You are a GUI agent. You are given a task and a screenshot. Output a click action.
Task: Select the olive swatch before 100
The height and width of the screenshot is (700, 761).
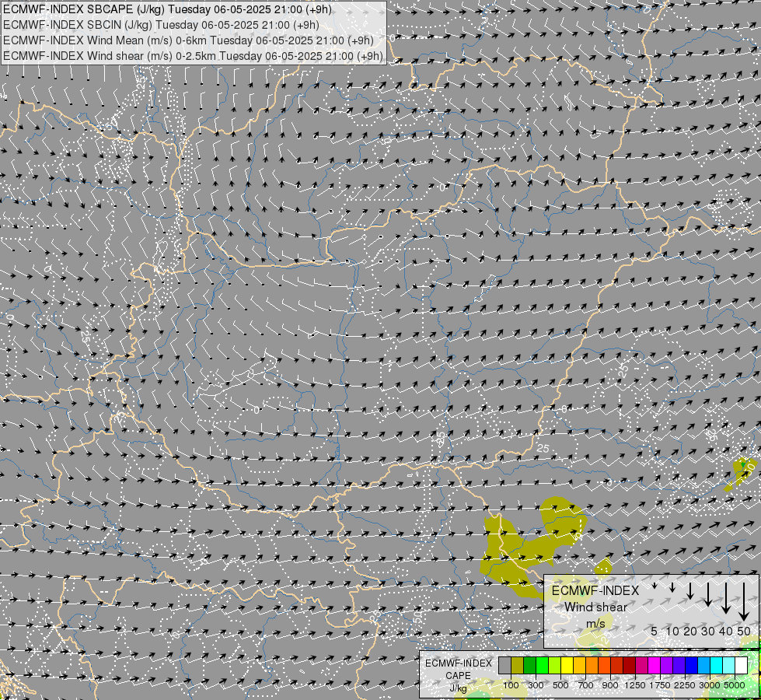coord(518,666)
